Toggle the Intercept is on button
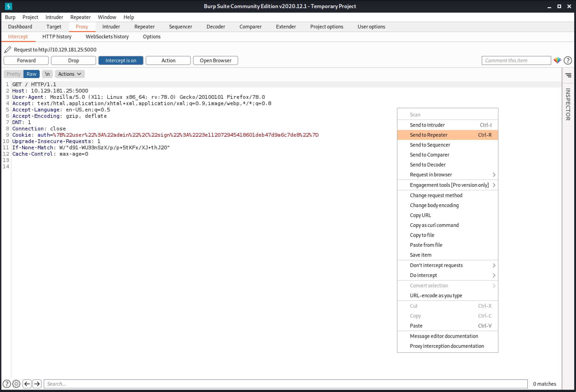The image size is (576, 392). pyautogui.click(x=121, y=60)
